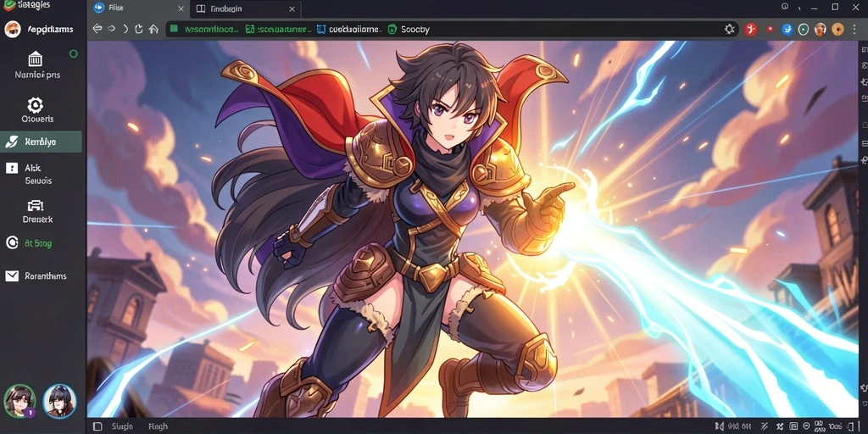Click the right avatar at sidebar bottom
Viewport: 868px width, 434px height.
coord(59,401)
